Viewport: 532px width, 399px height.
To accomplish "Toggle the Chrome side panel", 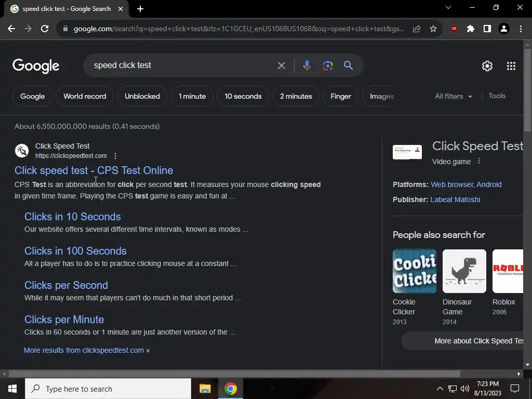I will (x=487, y=29).
